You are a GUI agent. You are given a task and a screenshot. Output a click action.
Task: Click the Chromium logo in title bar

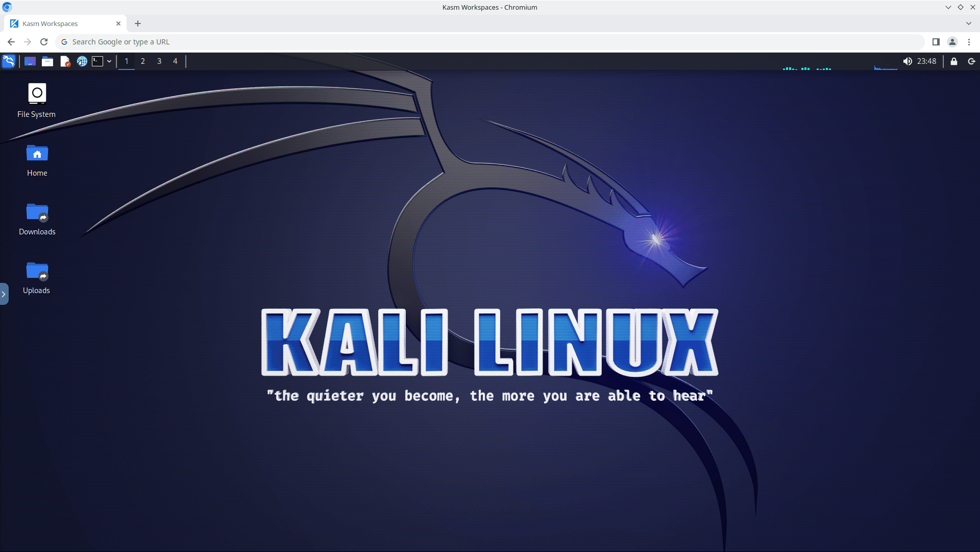click(7, 7)
